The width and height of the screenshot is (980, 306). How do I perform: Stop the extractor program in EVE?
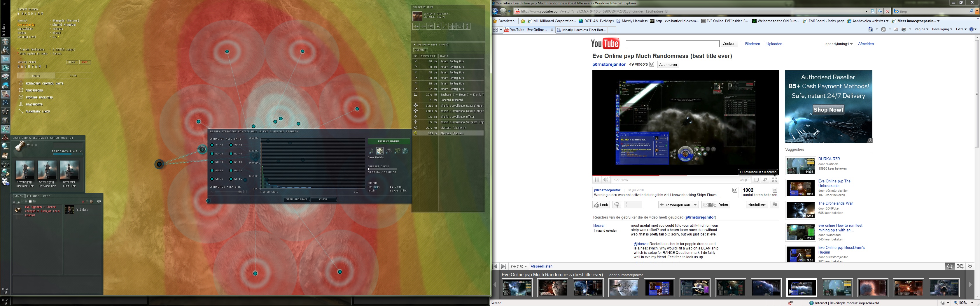point(296,199)
